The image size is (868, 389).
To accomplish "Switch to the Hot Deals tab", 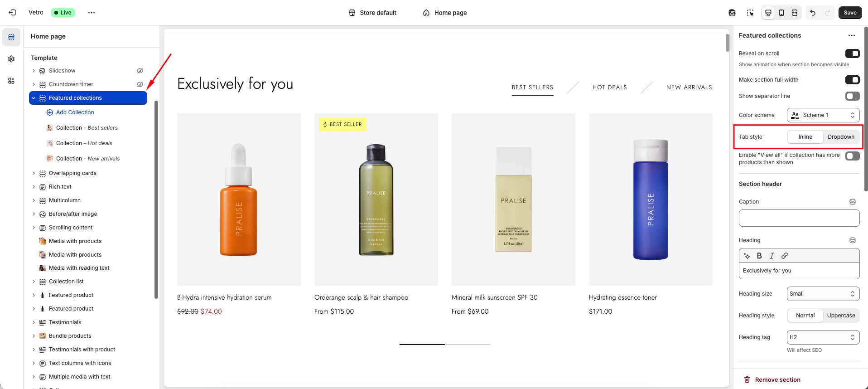I will tap(609, 88).
